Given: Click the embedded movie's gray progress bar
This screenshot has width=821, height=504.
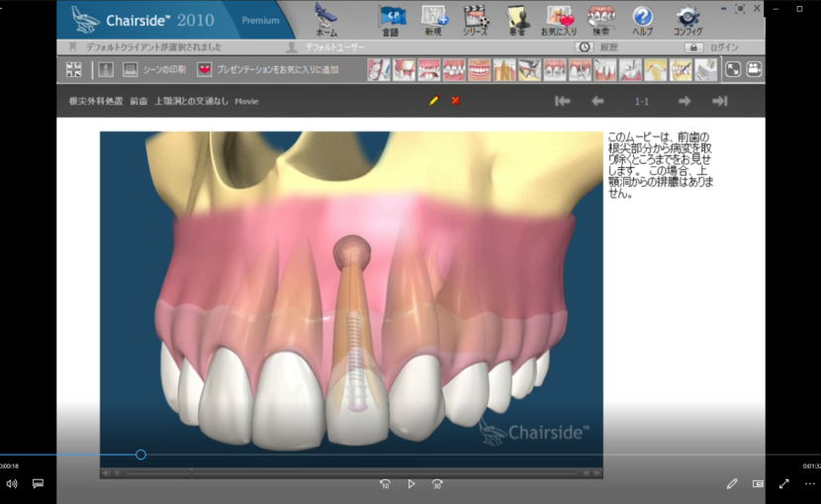Looking at the screenshot, I should tap(351, 473).
